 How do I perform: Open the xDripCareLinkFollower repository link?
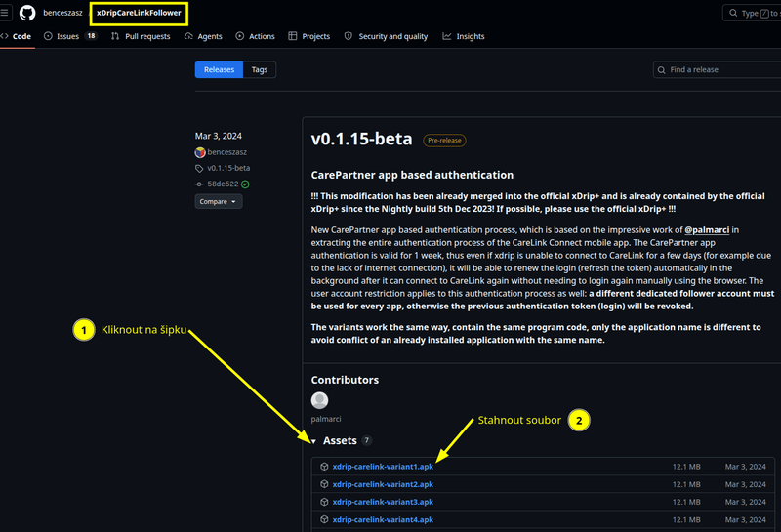click(139, 13)
